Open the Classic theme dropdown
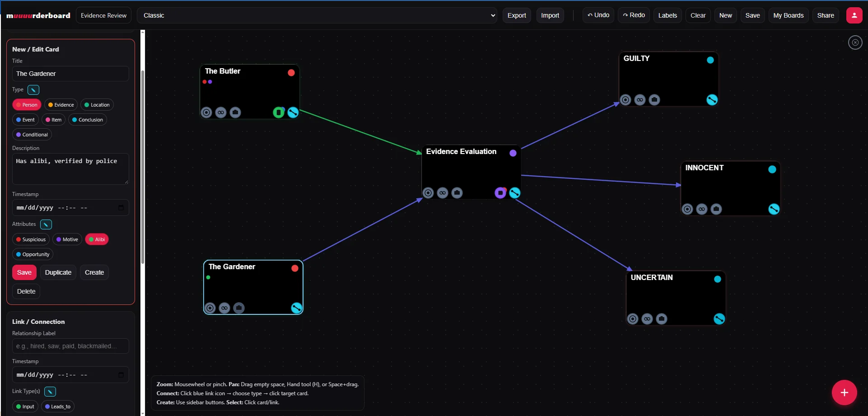This screenshot has height=416, width=868. coord(317,15)
